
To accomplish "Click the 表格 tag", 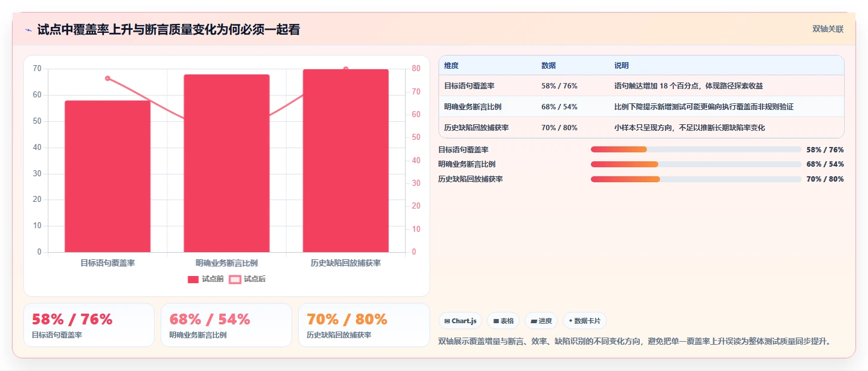I will click(x=503, y=321).
